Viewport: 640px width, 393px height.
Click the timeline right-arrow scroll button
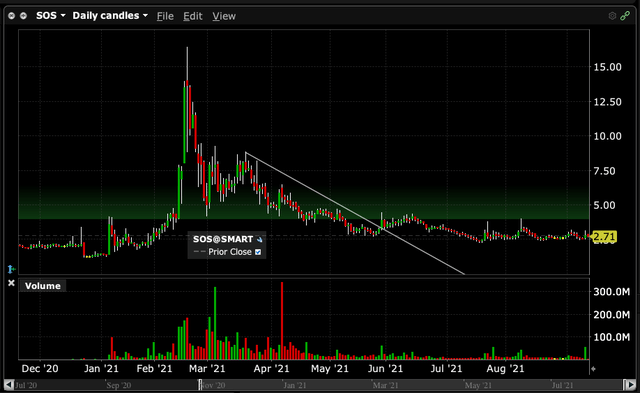[630, 385]
